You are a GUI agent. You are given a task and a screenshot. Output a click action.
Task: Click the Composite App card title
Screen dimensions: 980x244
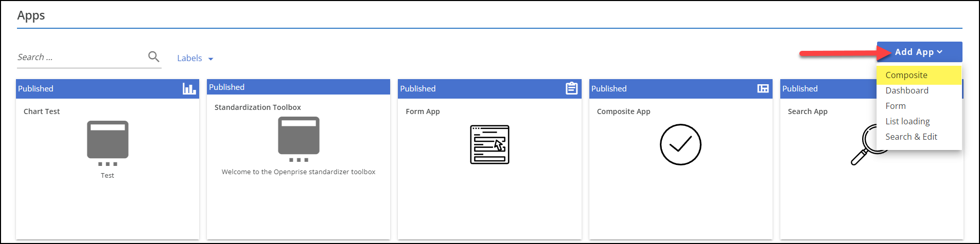tap(623, 111)
